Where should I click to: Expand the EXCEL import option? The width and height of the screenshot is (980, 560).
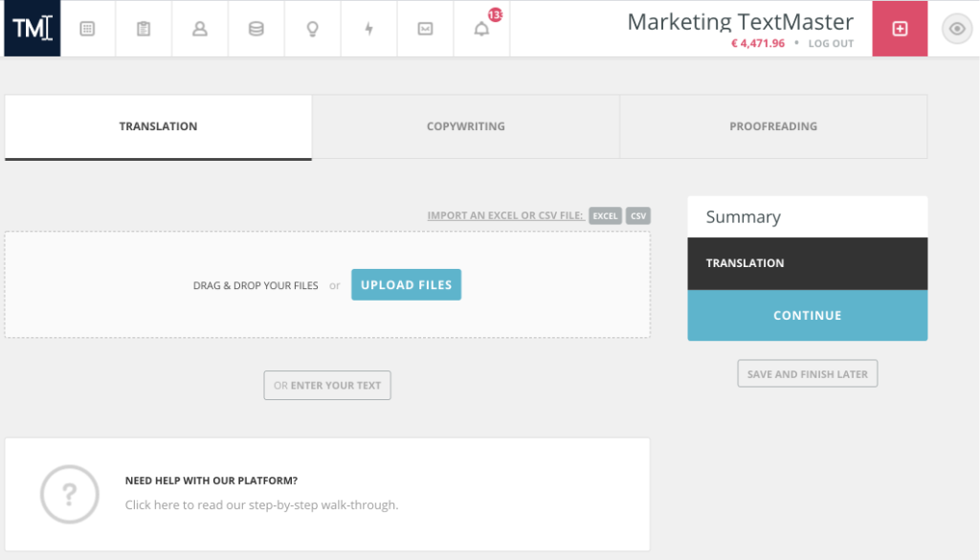pyautogui.click(x=605, y=215)
